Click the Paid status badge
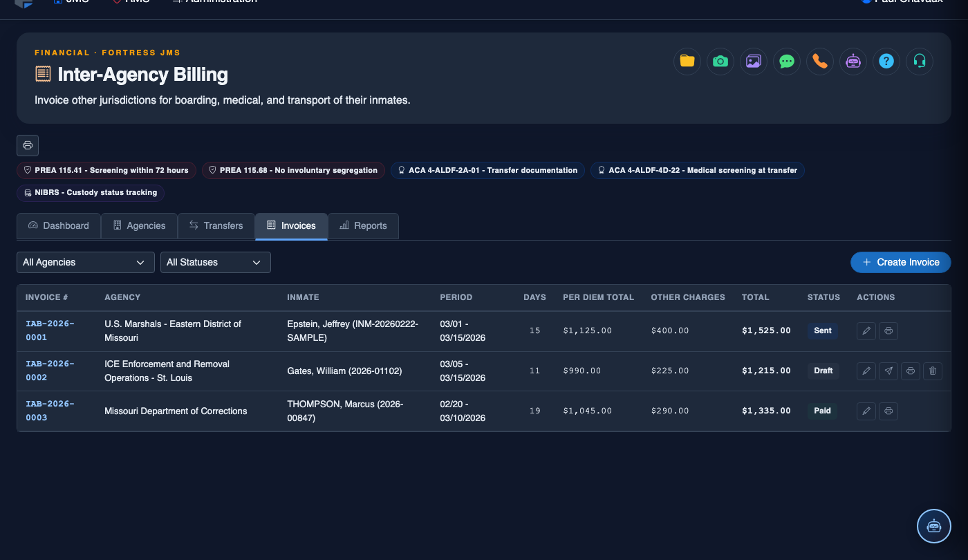This screenshot has width=968, height=560. pos(823,411)
